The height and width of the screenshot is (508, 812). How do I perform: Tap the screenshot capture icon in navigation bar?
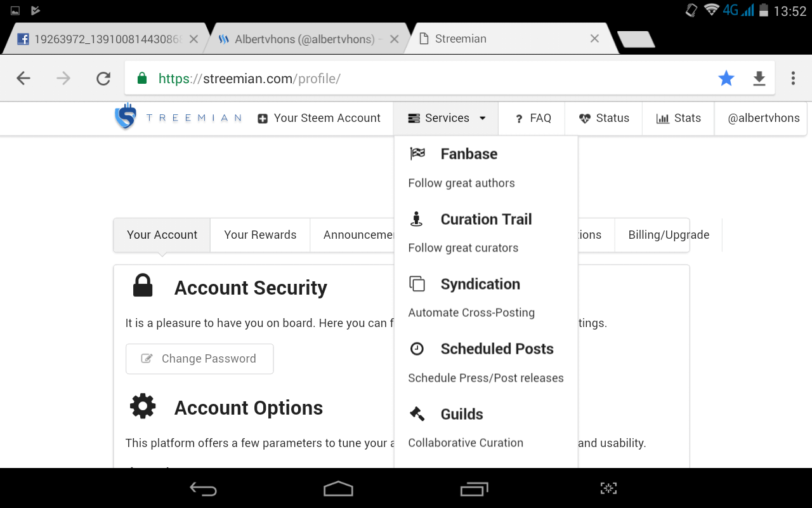608,488
